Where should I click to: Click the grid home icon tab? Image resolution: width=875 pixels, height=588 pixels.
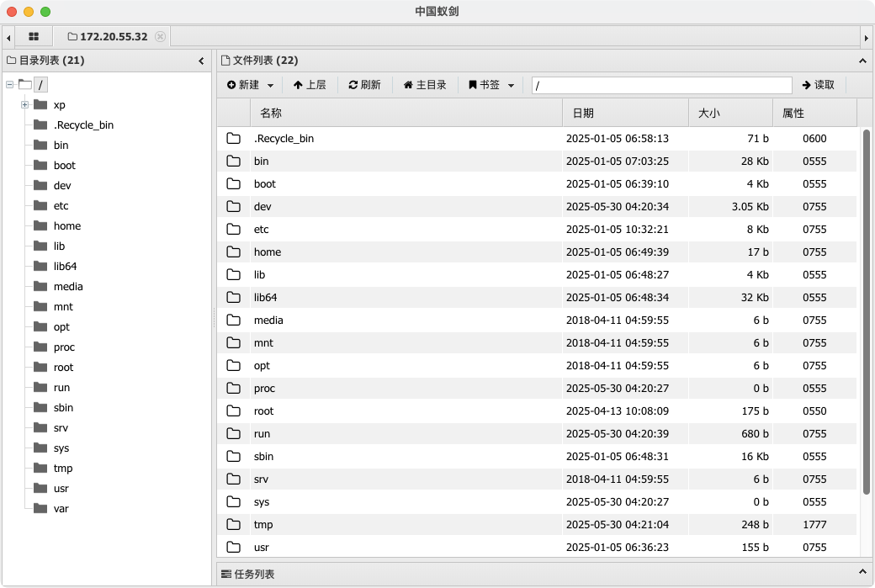tap(34, 37)
